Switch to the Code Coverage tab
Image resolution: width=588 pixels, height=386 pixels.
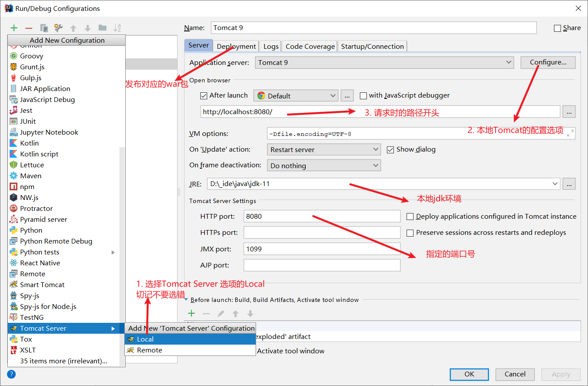pyautogui.click(x=310, y=46)
